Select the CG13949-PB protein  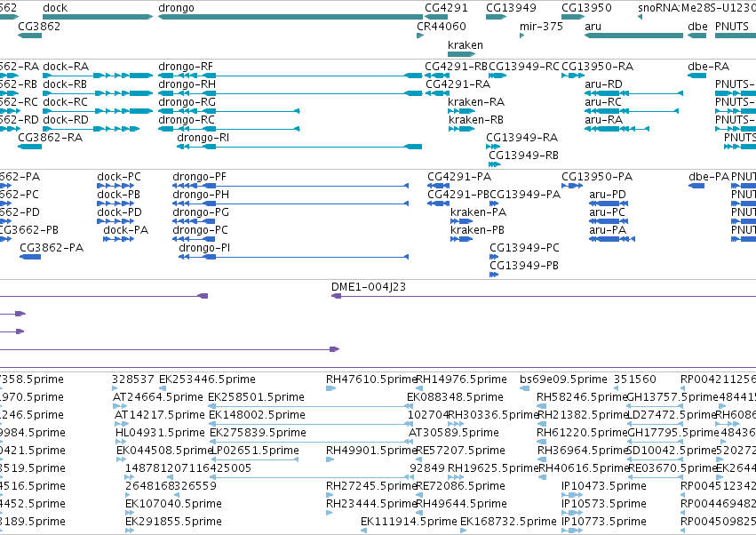click(x=494, y=275)
